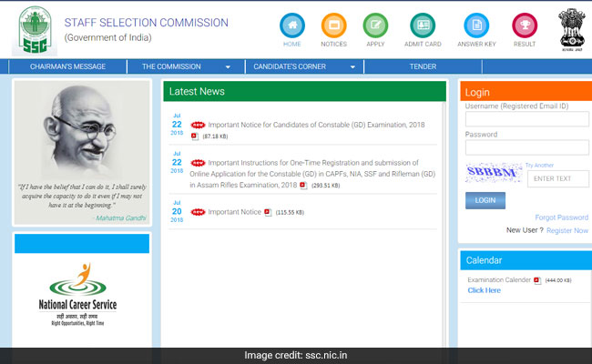Click the Staff Selection Commission title
Viewport: 592px width, 364px height.
tap(146, 23)
